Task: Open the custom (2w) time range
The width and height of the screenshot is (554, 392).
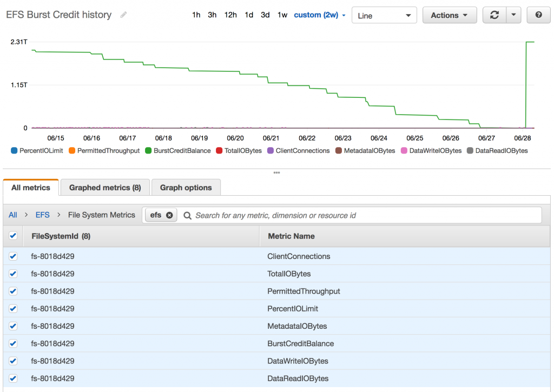Action: (x=319, y=15)
